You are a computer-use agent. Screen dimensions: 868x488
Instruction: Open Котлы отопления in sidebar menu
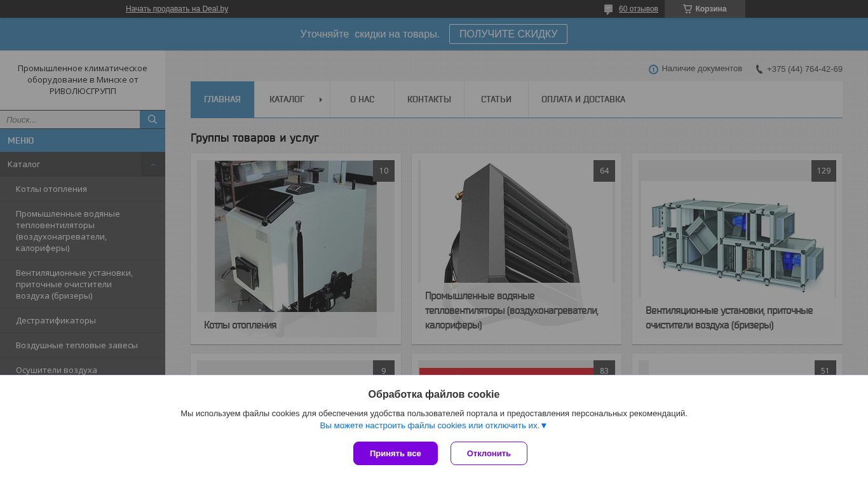click(x=83, y=189)
